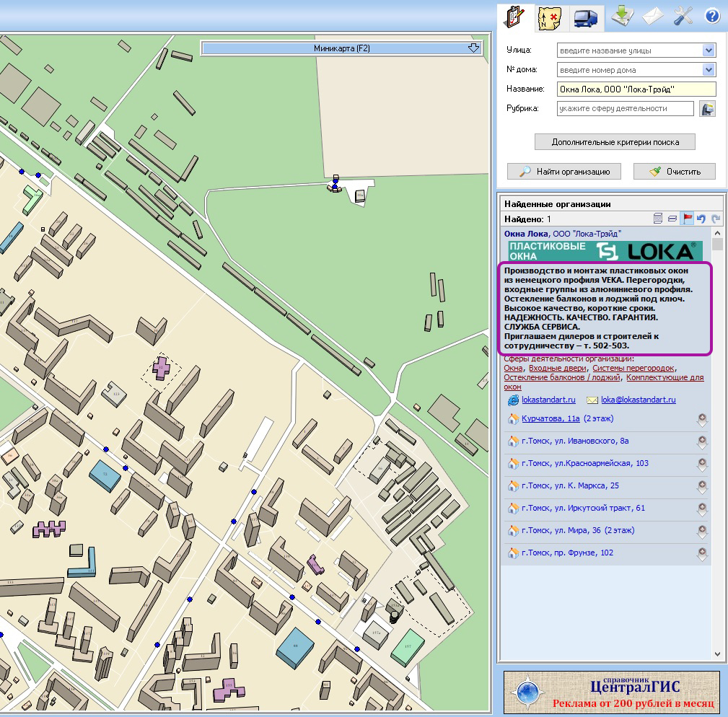Click the Internet Explorer website icon

point(513,400)
